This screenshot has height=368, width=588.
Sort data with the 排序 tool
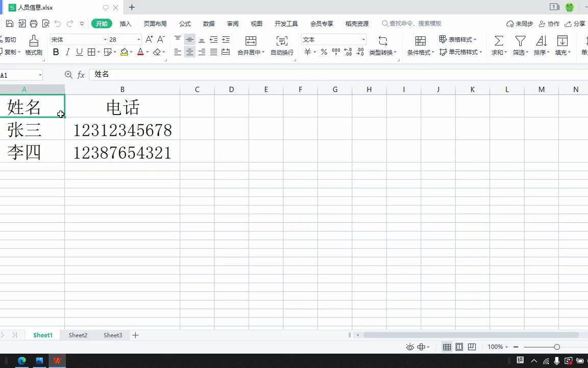tap(541, 45)
